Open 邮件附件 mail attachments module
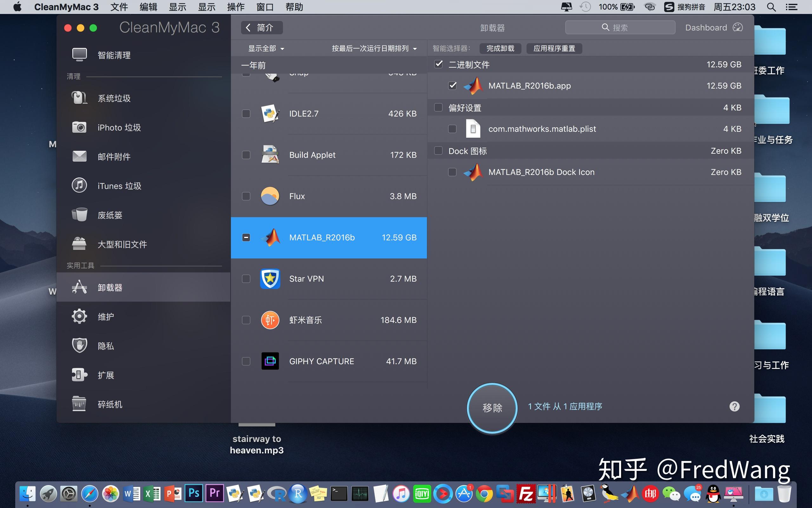The width and height of the screenshot is (812, 508). click(x=143, y=157)
